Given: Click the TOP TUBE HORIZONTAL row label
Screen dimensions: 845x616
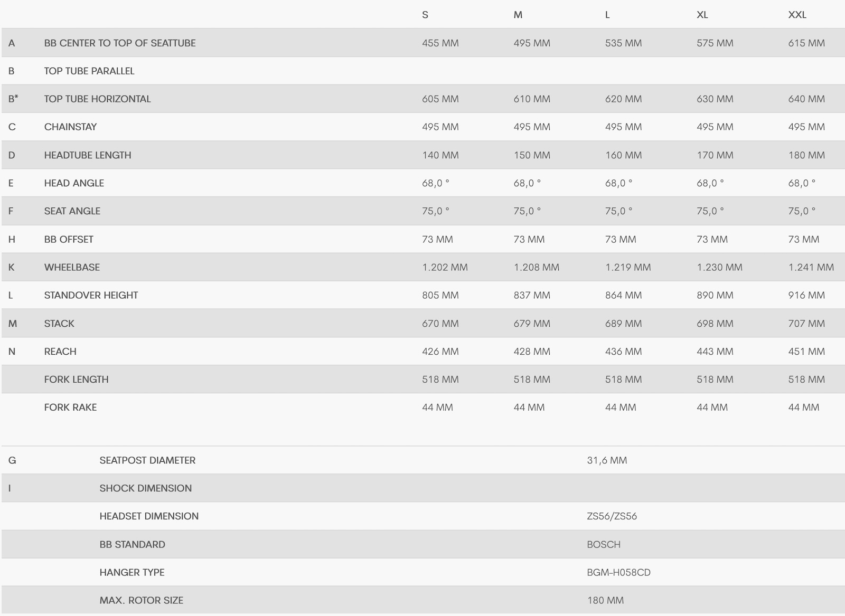Looking at the screenshot, I should [x=97, y=99].
